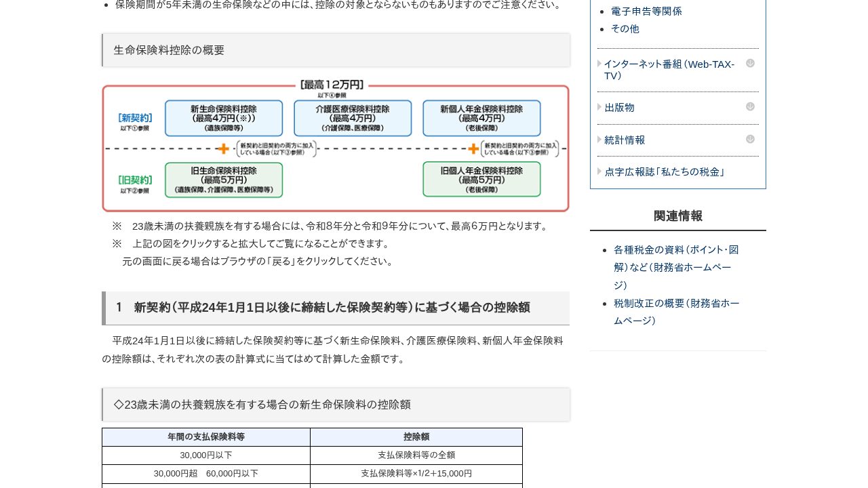Click the 30,000円以下 table cell
The width and height of the screenshot is (868, 488).
(206, 455)
